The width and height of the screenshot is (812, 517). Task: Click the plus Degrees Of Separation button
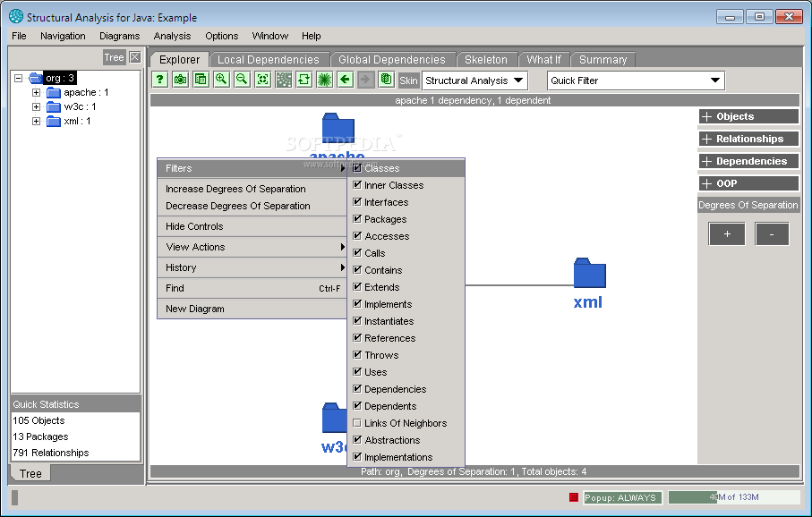(727, 234)
